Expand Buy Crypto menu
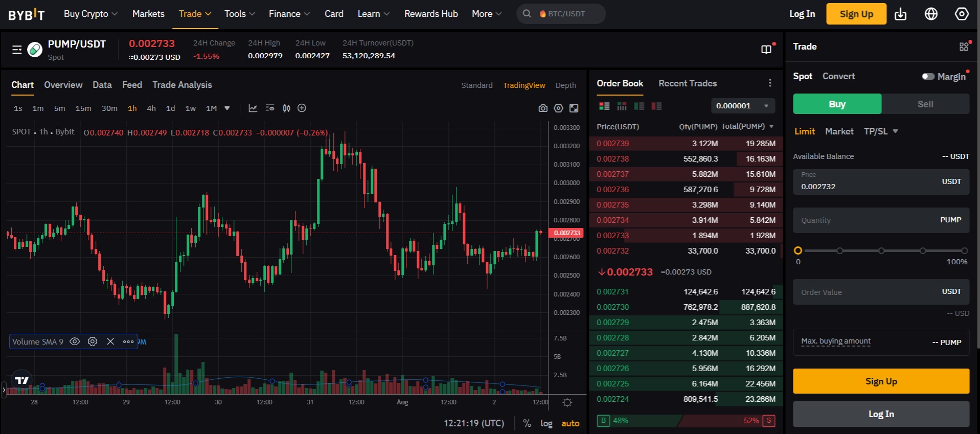 click(x=90, y=14)
